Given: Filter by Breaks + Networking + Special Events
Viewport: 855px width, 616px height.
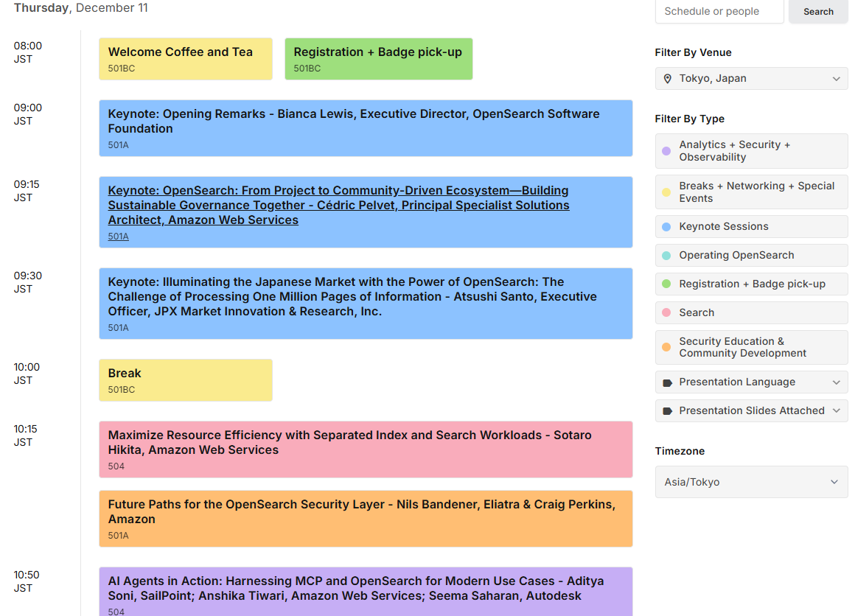Looking at the screenshot, I should (751, 192).
